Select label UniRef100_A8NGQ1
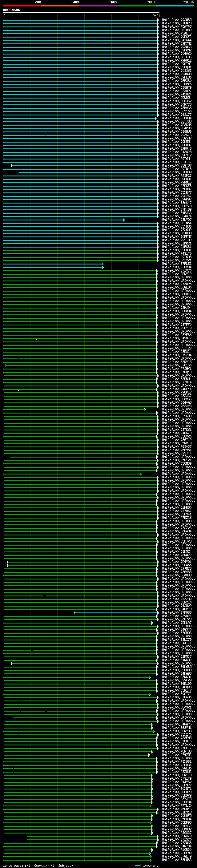Image resolution: width=197 pixels, height=868 pixels. point(176,677)
